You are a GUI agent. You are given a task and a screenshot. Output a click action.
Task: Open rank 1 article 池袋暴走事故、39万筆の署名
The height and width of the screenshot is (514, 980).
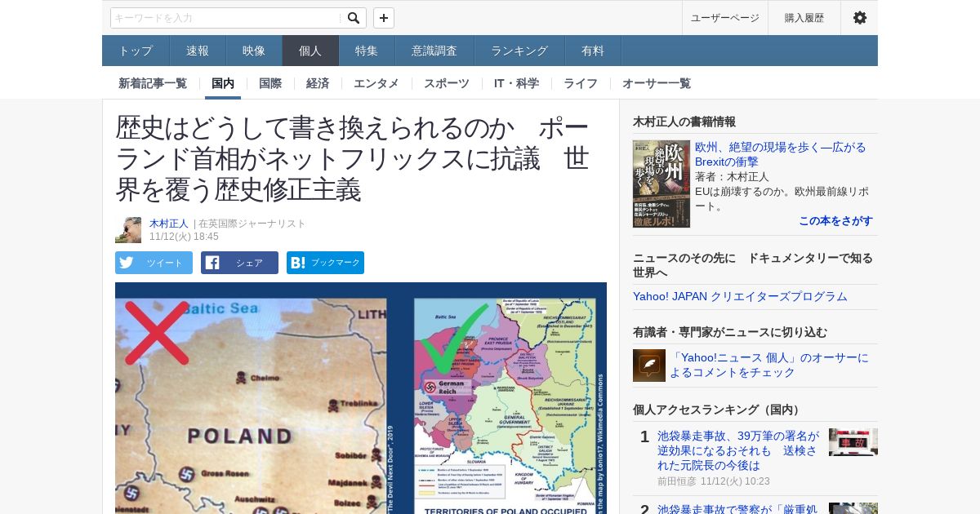pos(738,450)
